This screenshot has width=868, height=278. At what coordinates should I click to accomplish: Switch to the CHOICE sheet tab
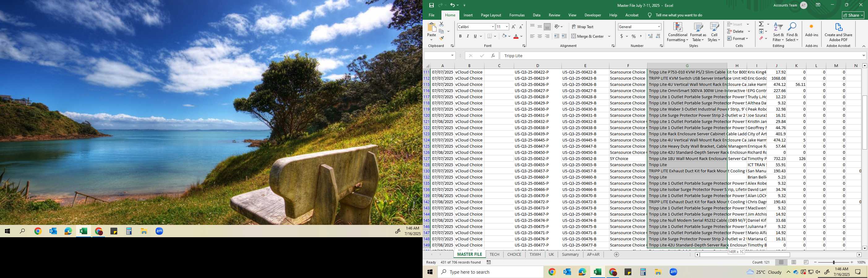pos(514,255)
